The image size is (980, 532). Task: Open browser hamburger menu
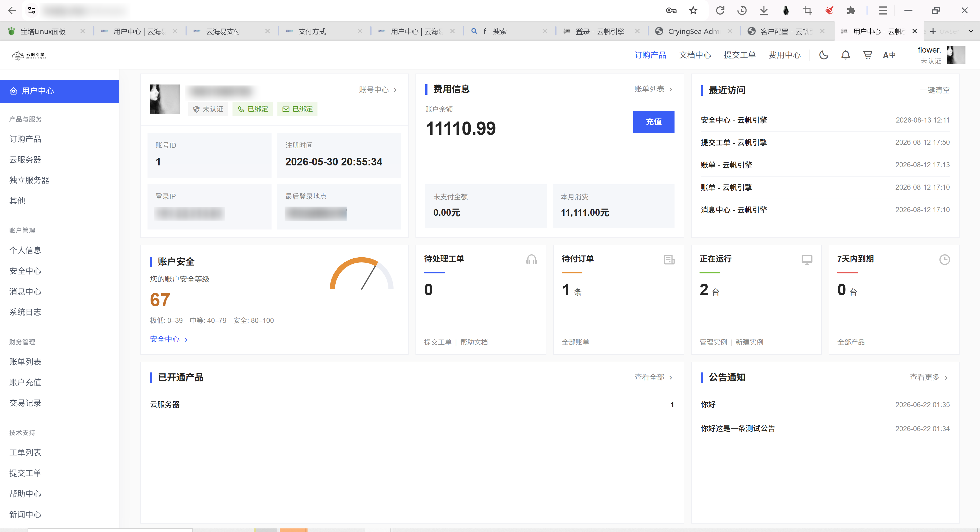883,10
